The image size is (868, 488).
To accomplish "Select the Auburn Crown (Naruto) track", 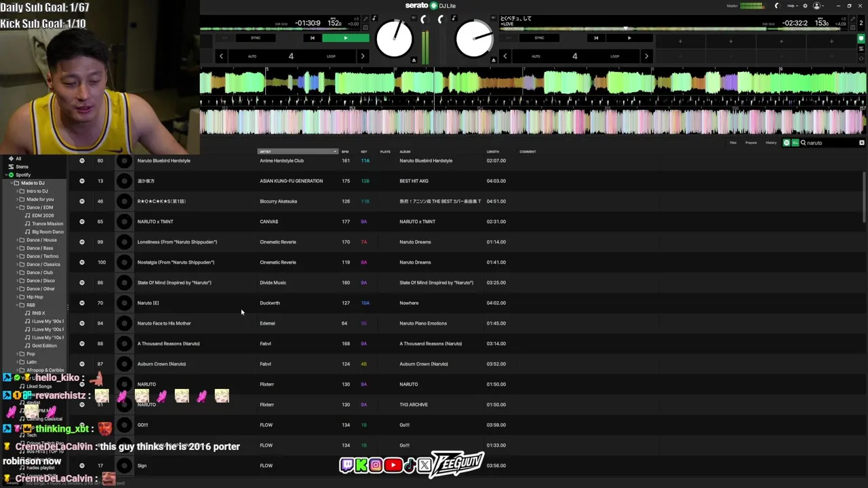I will point(161,364).
